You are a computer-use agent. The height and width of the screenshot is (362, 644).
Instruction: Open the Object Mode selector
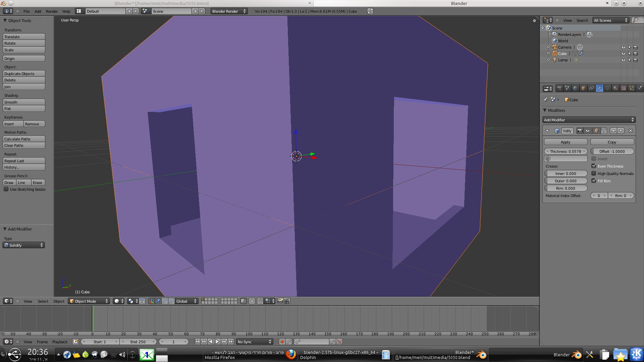pyautogui.click(x=89, y=301)
